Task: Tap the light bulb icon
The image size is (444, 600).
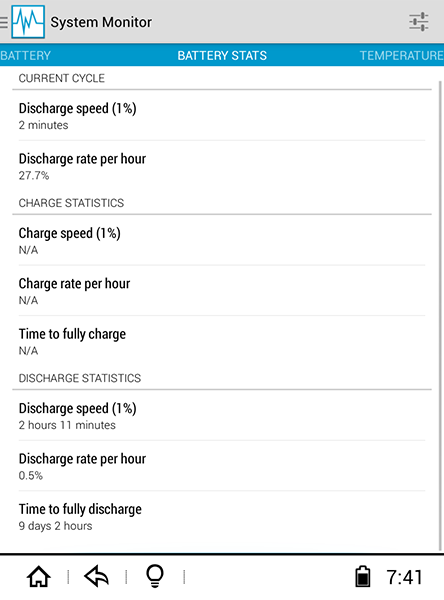Action: 155,576
